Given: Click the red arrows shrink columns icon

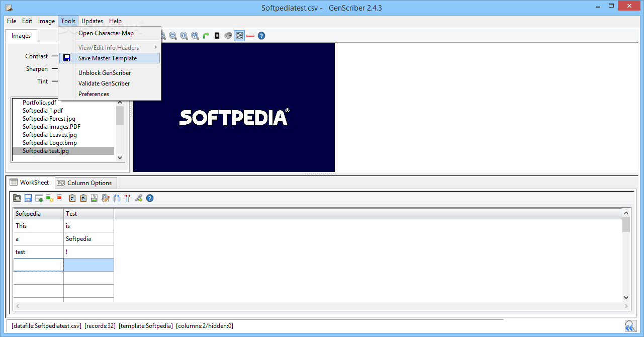Looking at the screenshot, I should point(127,198).
